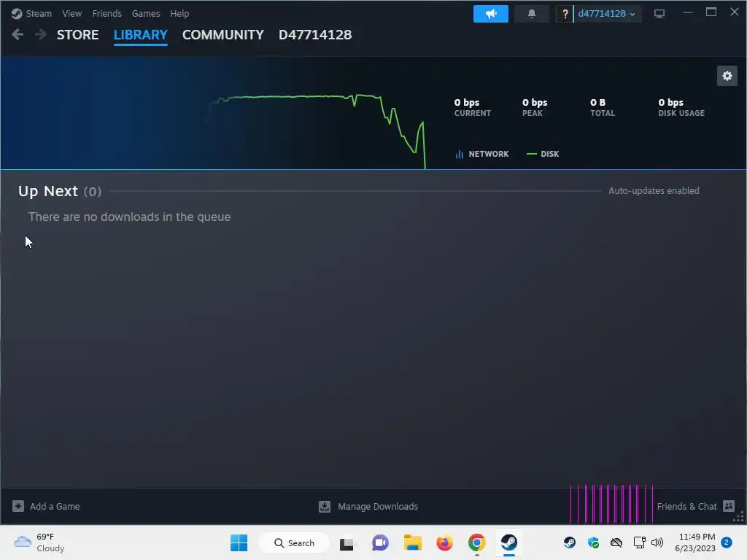Viewport: 747px width, 560px height.
Task: Toggle the NETWORK graph legend
Action: [482, 154]
